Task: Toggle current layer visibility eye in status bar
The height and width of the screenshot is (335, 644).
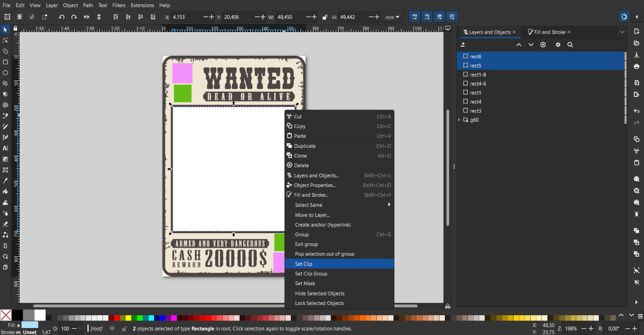Action: tap(112, 329)
